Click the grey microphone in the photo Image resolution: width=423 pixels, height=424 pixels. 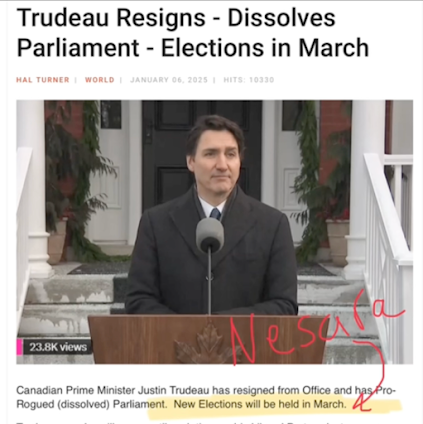click(x=209, y=235)
